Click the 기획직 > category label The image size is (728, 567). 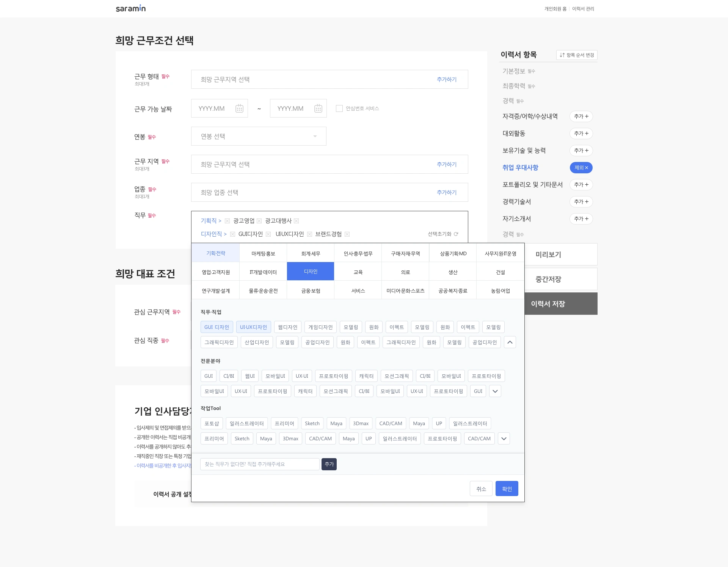pyautogui.click(x=211, y=221)
